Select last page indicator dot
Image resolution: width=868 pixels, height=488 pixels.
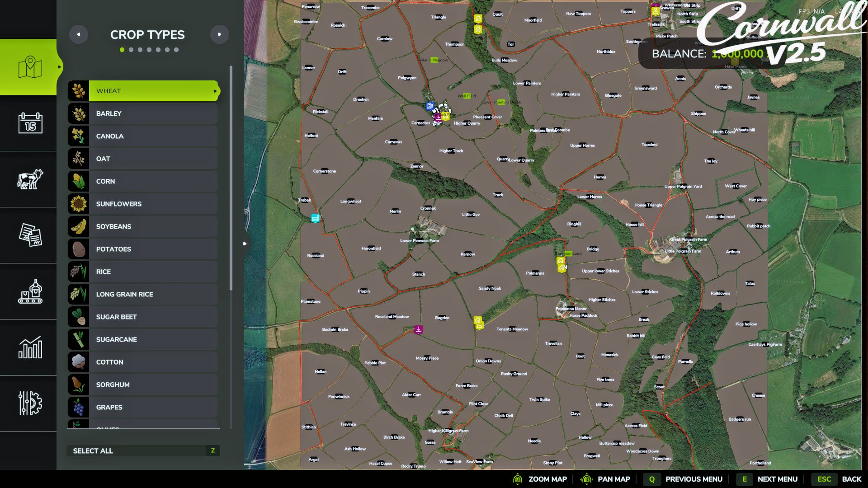(x=176, y=50)
